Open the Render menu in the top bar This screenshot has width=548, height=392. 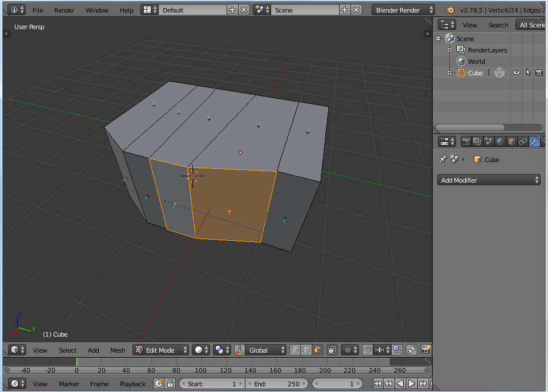(x=64, y=10)
